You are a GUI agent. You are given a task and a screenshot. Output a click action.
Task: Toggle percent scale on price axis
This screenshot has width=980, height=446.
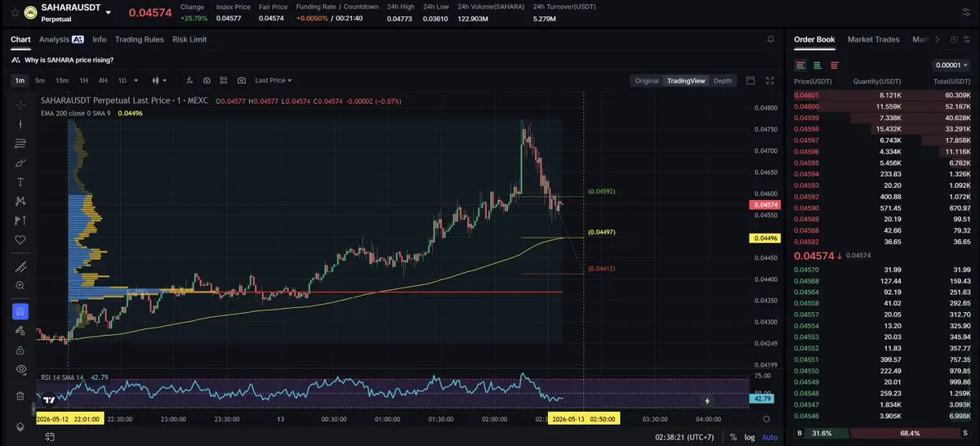coord(733,437)
